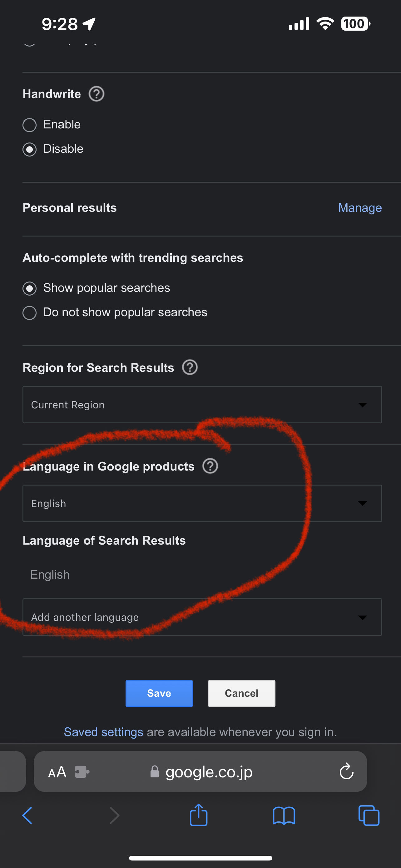Select Show popular searches option

point(30,288)
